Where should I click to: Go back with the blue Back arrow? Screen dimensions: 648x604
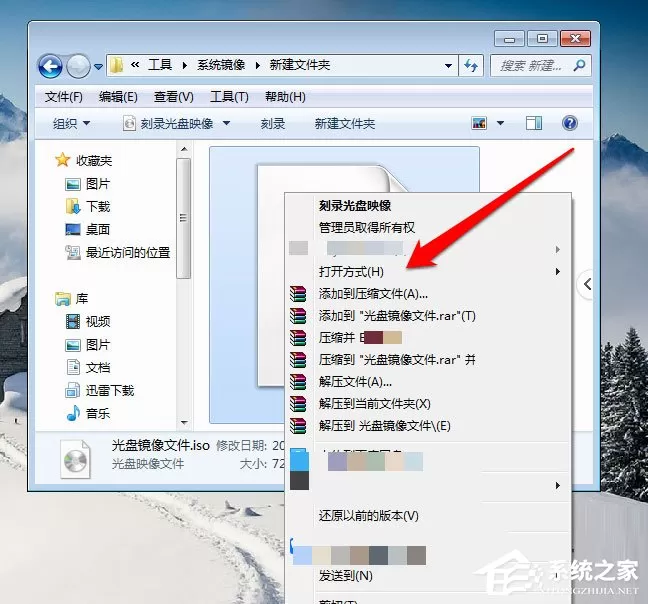[50, 66]
